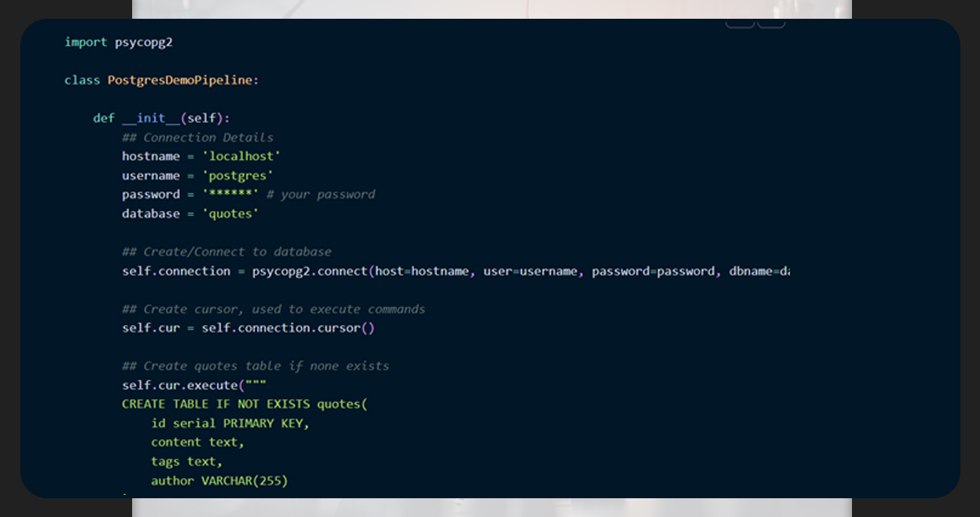Click the '## Create/Connect to database' comment

tap(227, 251)
